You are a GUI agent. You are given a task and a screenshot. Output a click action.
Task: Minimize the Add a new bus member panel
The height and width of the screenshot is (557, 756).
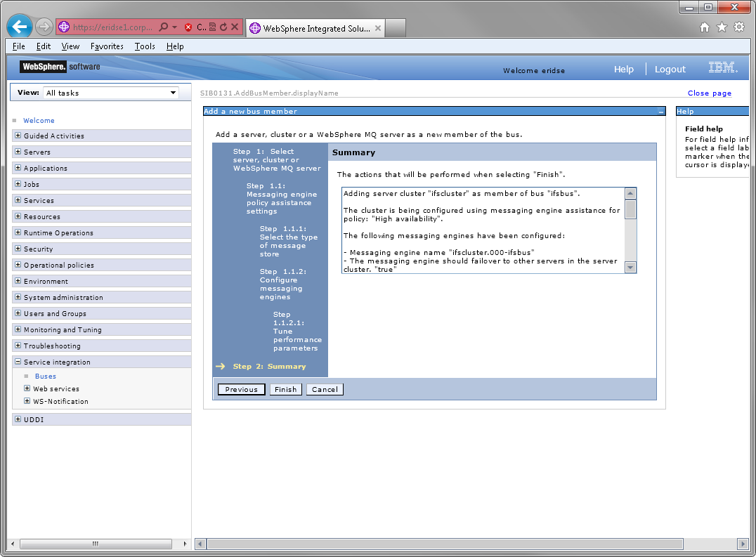pyautogui.click(x=661, y=111)
